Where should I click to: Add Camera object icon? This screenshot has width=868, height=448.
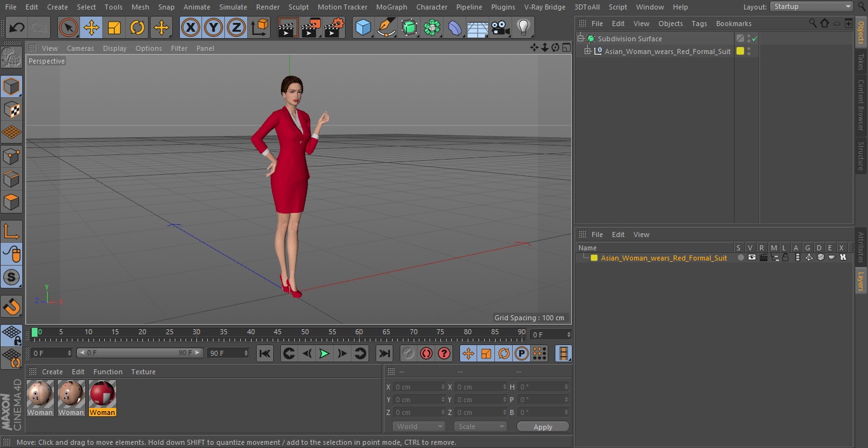[501, 28]
